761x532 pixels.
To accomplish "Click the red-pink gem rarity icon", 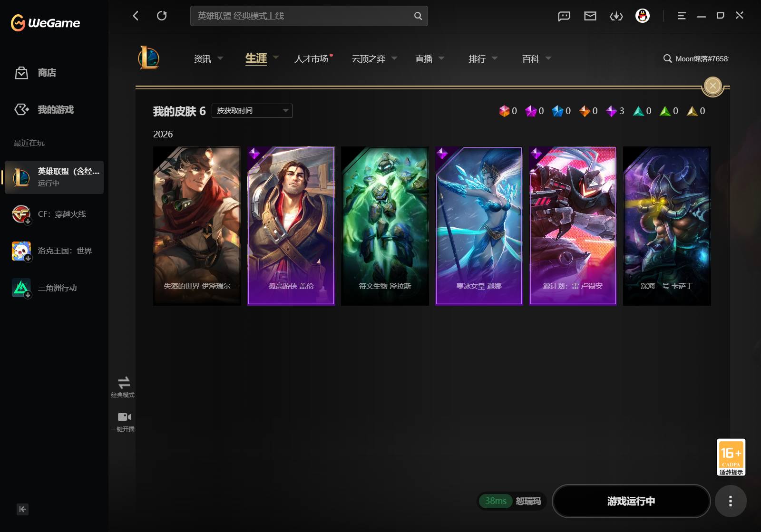I will 504,111.
